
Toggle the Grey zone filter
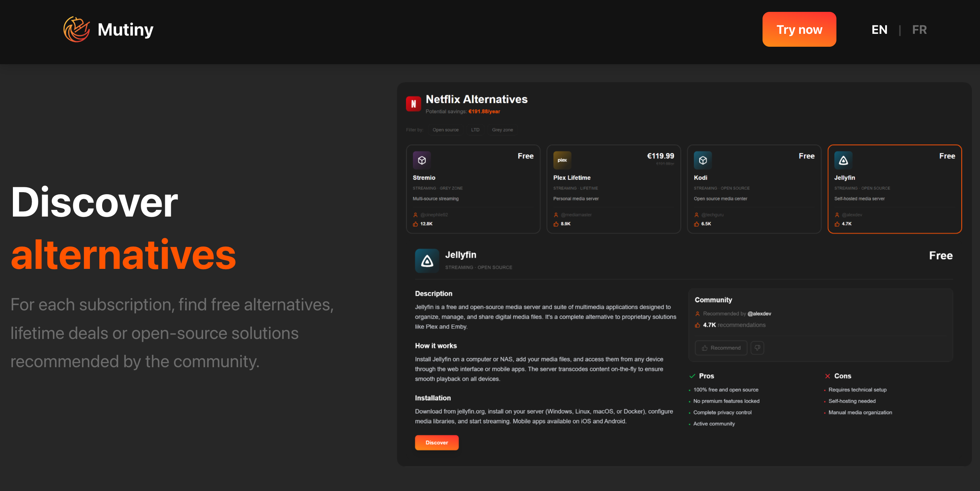502,130
